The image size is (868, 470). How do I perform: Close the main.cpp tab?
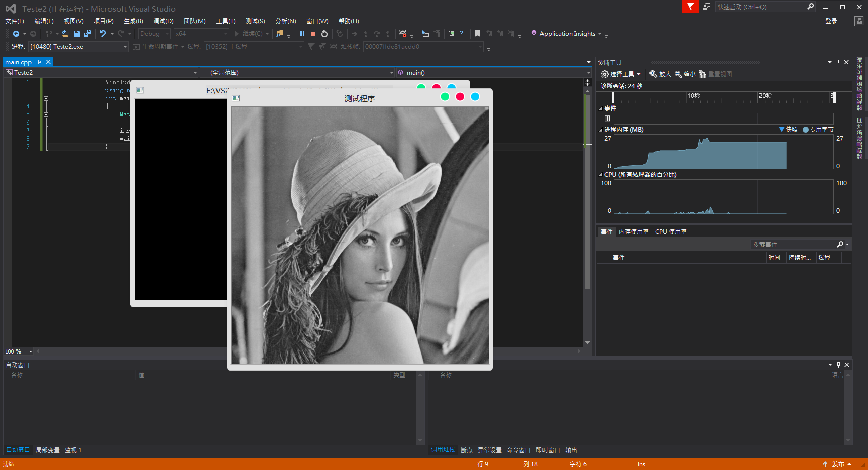[48, 62]
